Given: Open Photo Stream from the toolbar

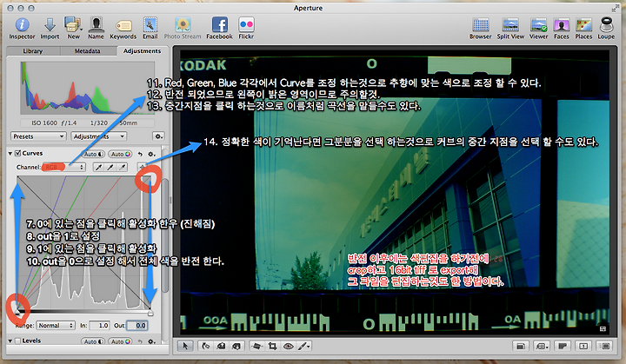Looking at the screenshot, I should (183, 29).
